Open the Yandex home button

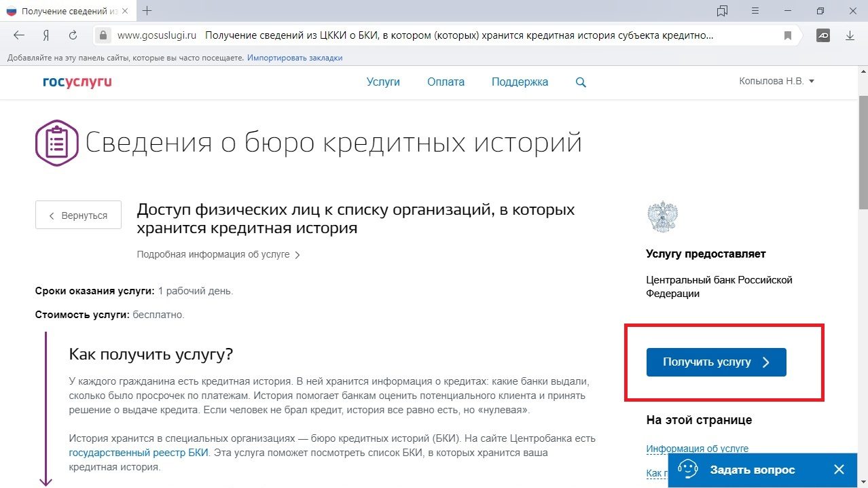point(46,35)
